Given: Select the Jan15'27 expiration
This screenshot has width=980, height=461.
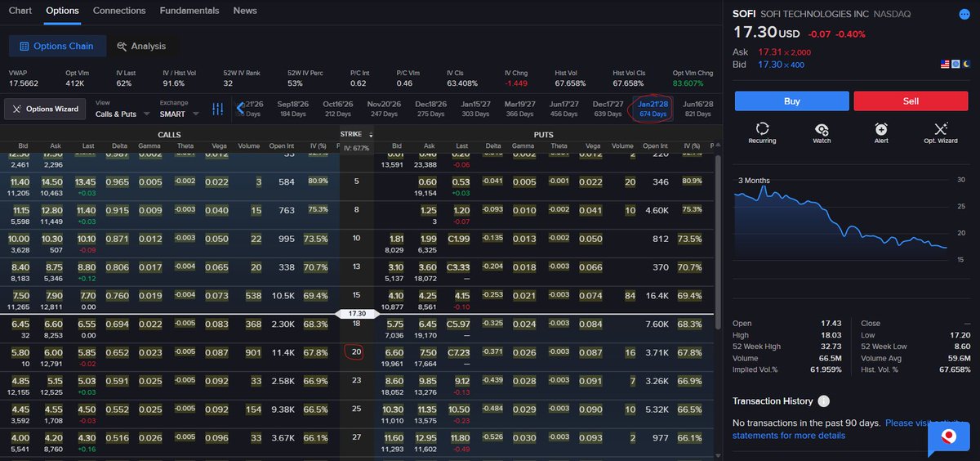Looking at the screenshot, I should tap(476, 109).
